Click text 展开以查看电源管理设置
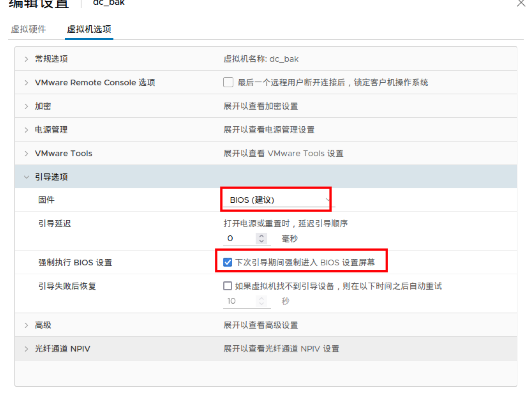 click(269, 130)
